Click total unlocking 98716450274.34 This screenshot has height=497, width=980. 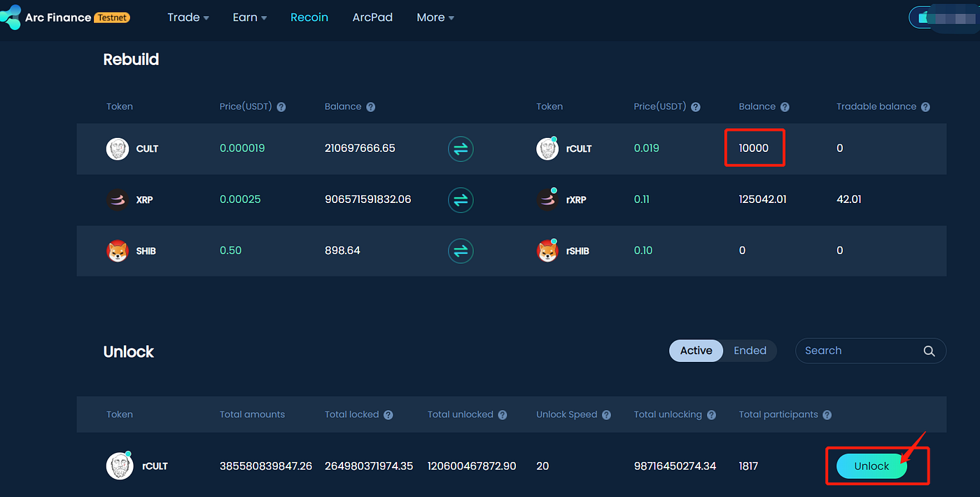coord(675,466)
